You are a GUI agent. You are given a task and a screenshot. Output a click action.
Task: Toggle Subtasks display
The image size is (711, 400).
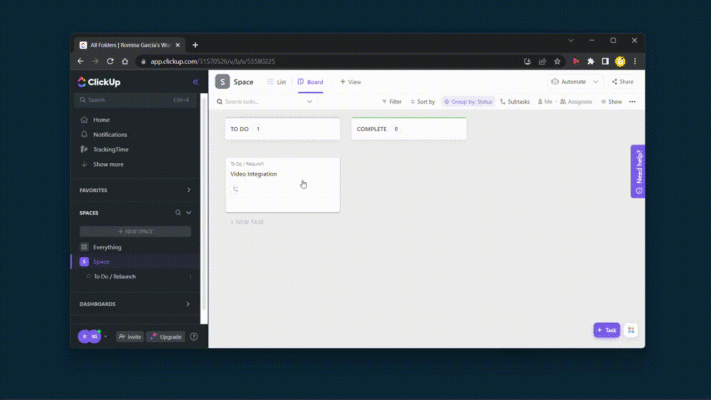pyautogui.click(x=515, y=102)
